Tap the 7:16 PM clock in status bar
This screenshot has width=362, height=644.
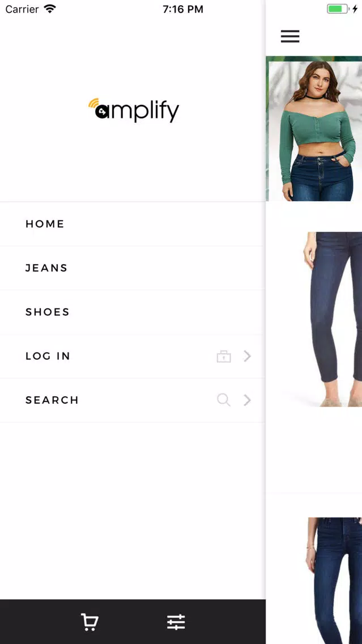pyautogui.click(x=182, y=9)
